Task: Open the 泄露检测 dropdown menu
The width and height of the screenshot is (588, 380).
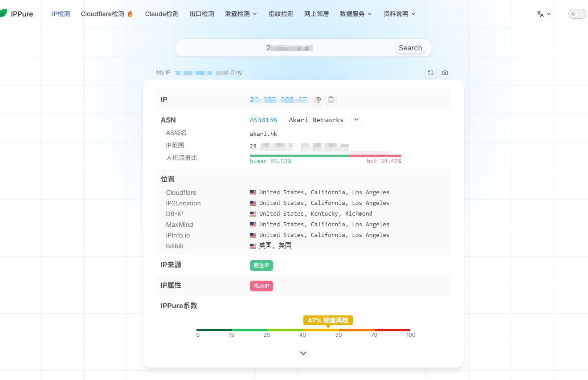Action: pyautogui.click(x=241, y=14)
